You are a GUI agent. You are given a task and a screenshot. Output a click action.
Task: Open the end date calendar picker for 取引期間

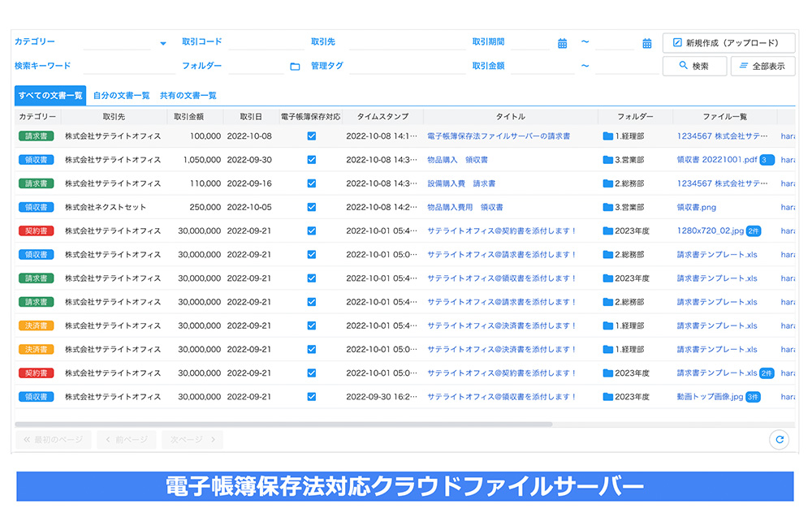click(x=647, y=43)
